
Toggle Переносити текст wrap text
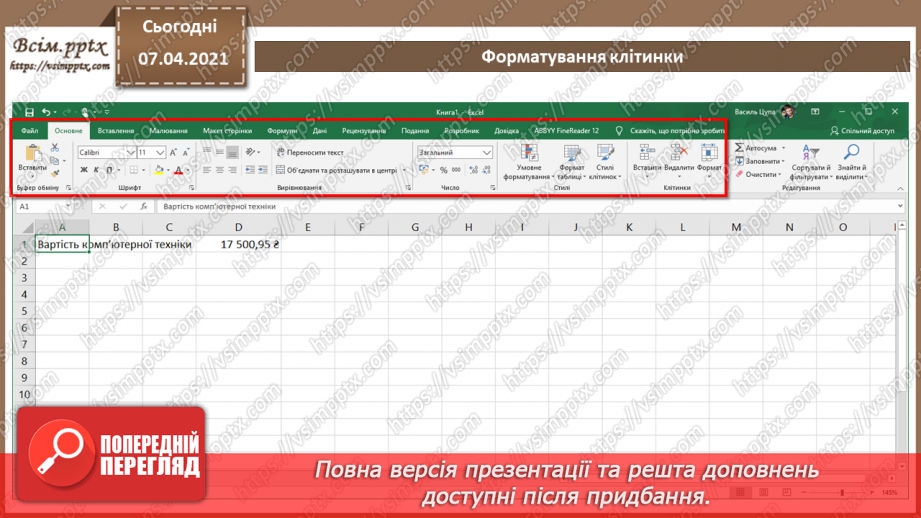[x=310, y=152]
